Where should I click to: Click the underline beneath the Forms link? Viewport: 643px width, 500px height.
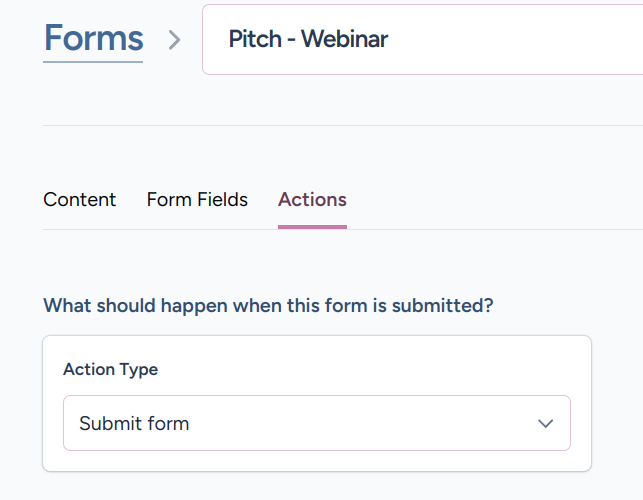(x=93, y=62)
